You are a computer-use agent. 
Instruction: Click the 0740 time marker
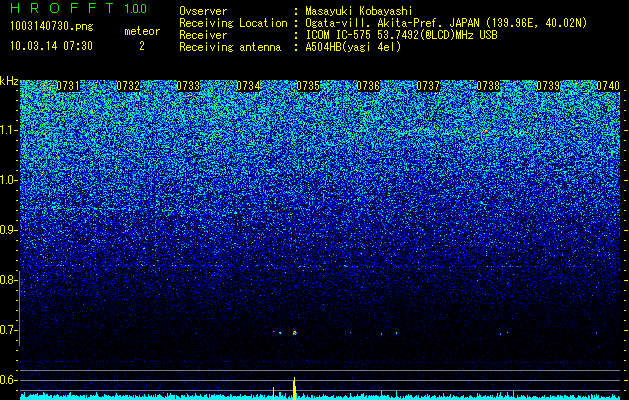(x=608, y=86)
